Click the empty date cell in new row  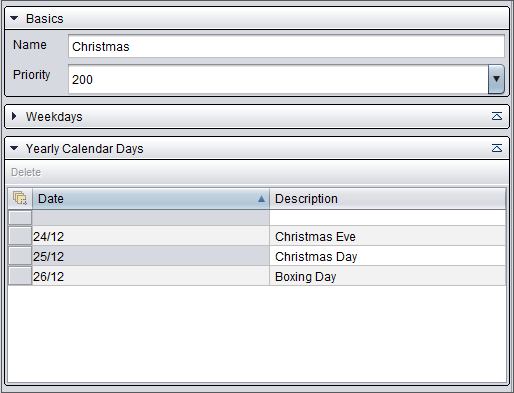click(x=151, y=218)
